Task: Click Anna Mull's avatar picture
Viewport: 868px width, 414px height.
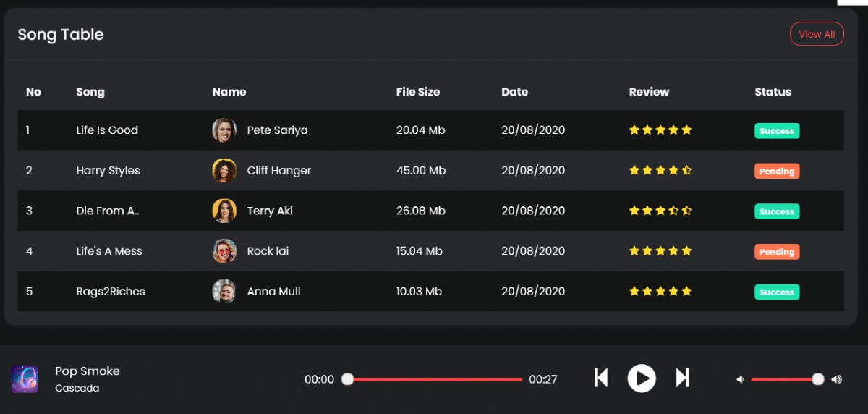Action: pos(224,292)
